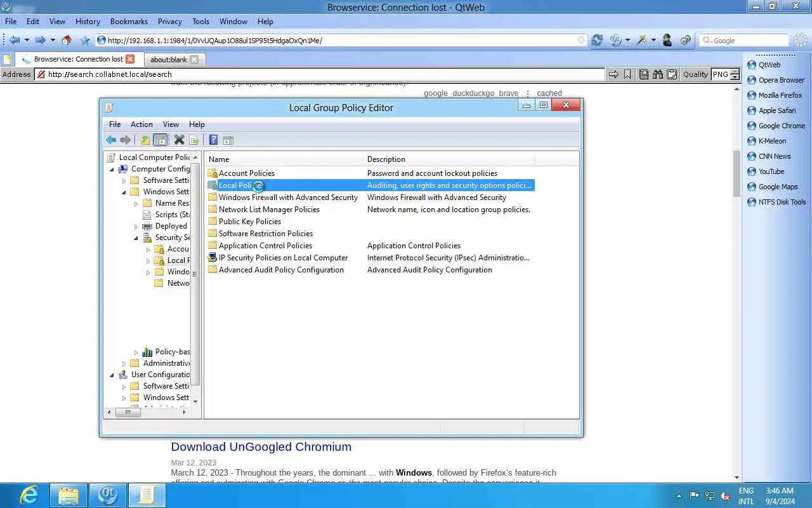Collapse Windows Settings under Computer Configuration
Image resolution: width=812 pixels, height=508 pixels.
point(124,192)
